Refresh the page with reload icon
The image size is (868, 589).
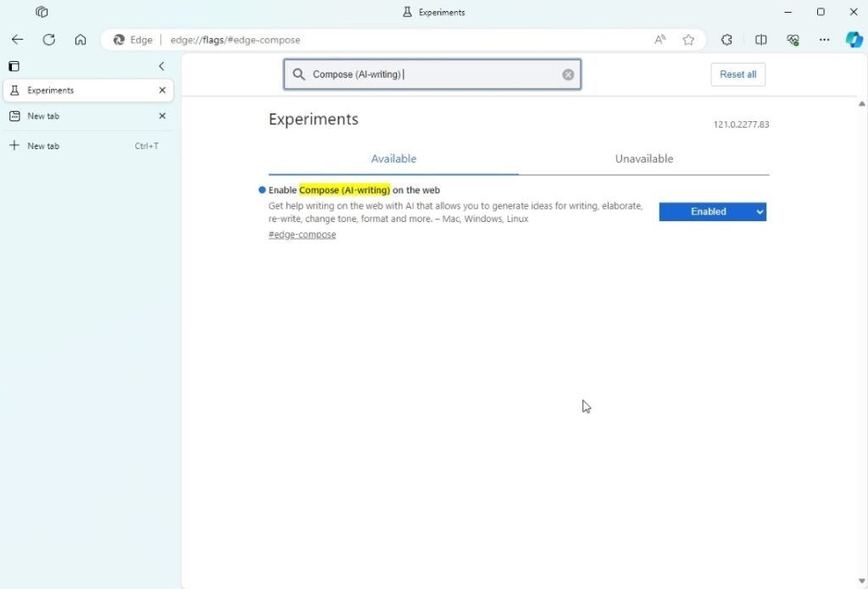tap(49, 40)
